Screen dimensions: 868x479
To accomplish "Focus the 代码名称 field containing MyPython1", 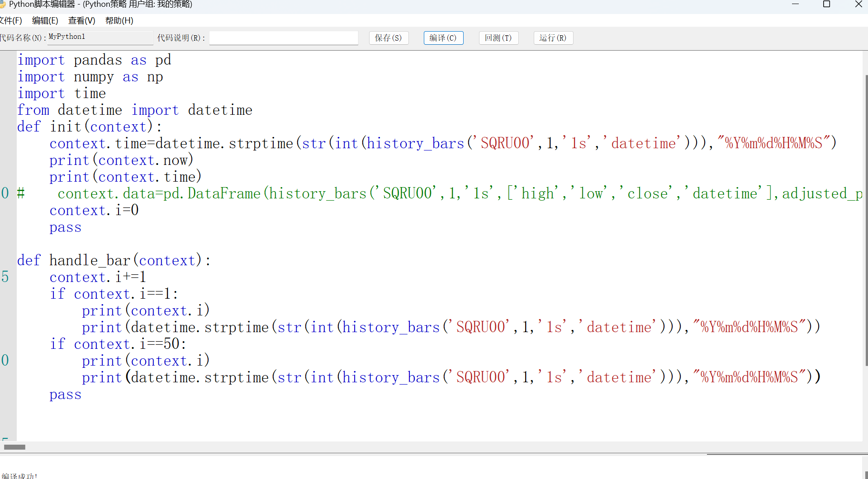I will coord(100,38).
